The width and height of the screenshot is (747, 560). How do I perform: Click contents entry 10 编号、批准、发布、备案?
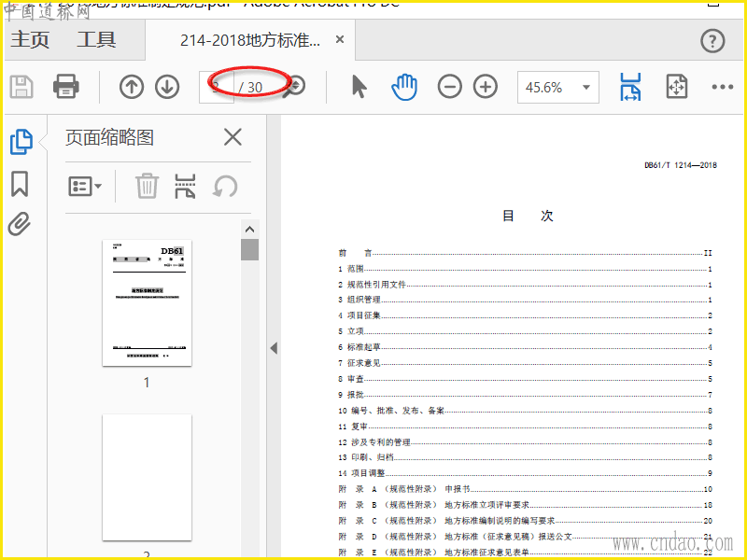(525, 411)
